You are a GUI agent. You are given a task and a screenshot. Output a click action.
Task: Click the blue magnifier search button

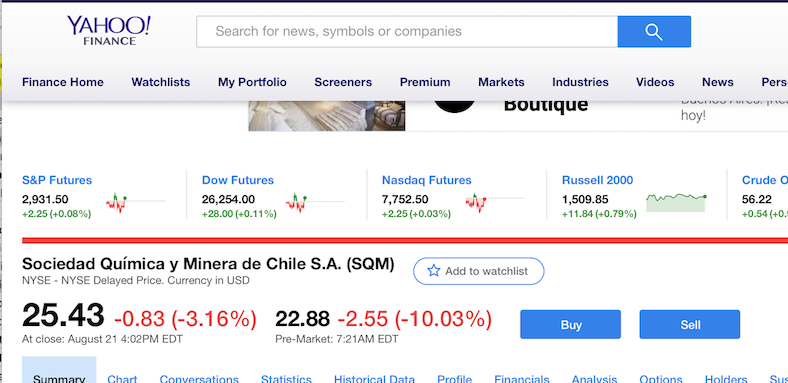[x=654, y=32]
